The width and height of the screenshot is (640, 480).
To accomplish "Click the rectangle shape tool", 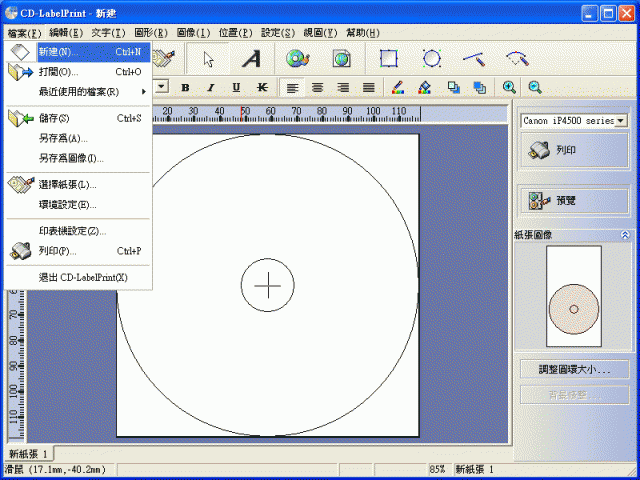I will click(x=388, y=59).
